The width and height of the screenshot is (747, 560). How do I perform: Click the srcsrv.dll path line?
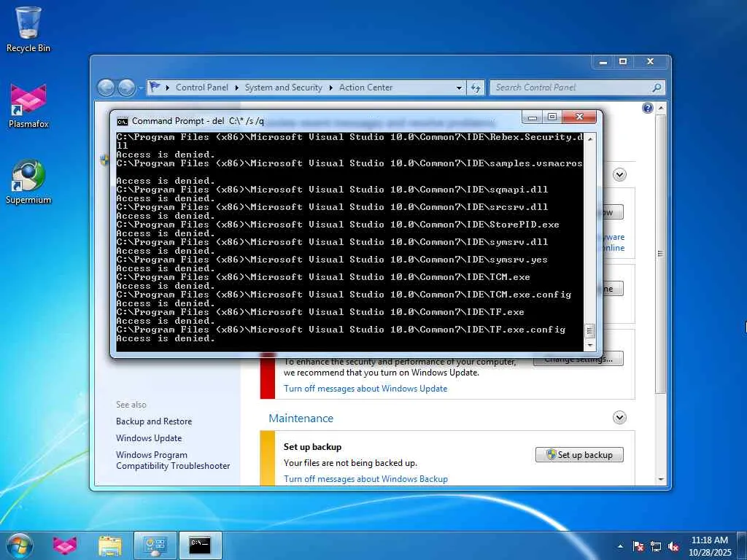332,207
